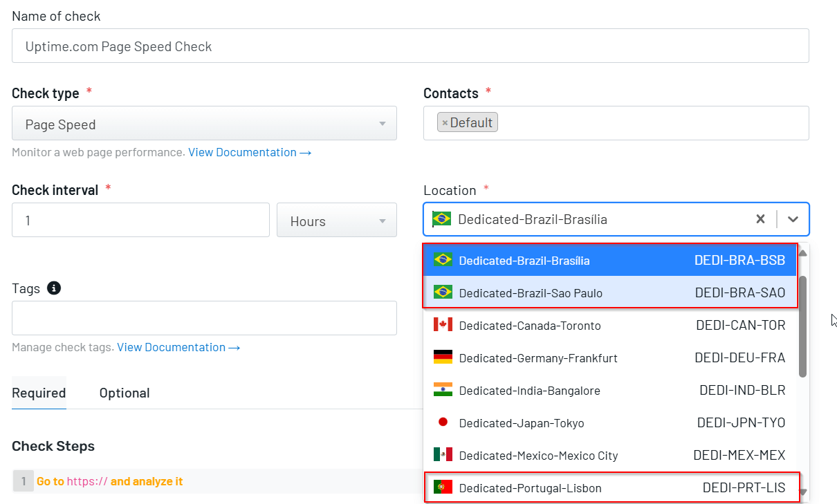Choose Dedicated-Canada-Toronto location
The image size is (837, 504).
[x=609, y=325]
